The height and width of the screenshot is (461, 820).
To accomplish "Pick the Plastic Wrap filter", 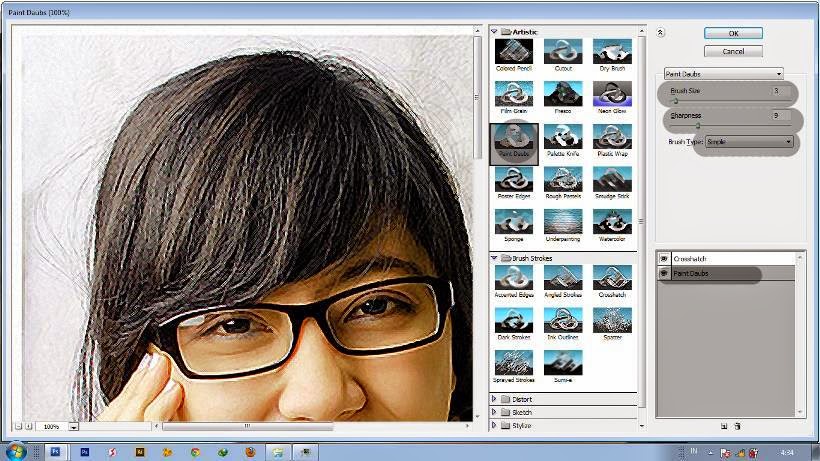I will click(x=612, y=137).
